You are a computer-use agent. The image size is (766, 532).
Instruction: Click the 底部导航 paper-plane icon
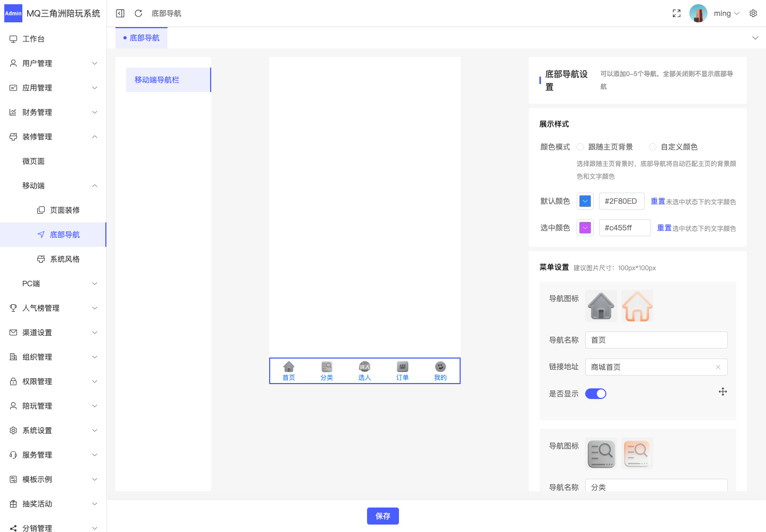click(x=41, y=235)
